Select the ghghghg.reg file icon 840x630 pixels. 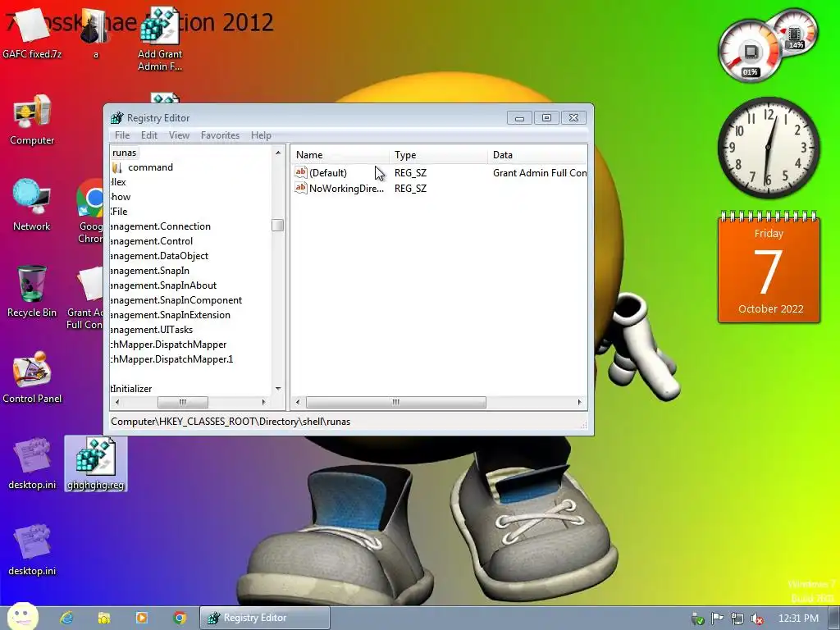click(95, 463)
